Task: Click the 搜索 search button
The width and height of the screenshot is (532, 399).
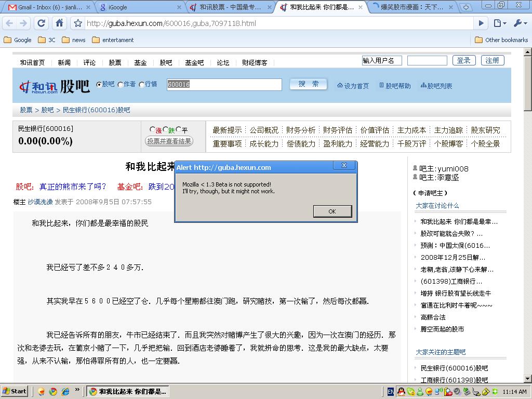Action: pos(309,84)
